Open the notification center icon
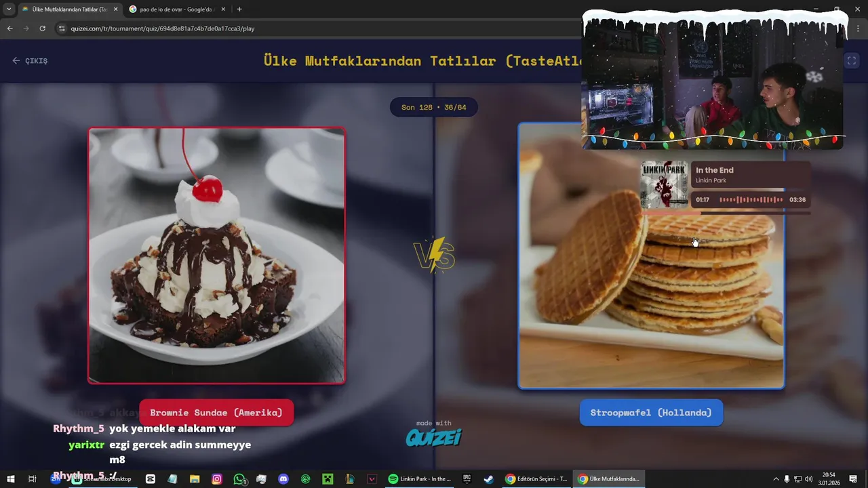The width and height of the screenshot is (868, 488). (853, 479)
